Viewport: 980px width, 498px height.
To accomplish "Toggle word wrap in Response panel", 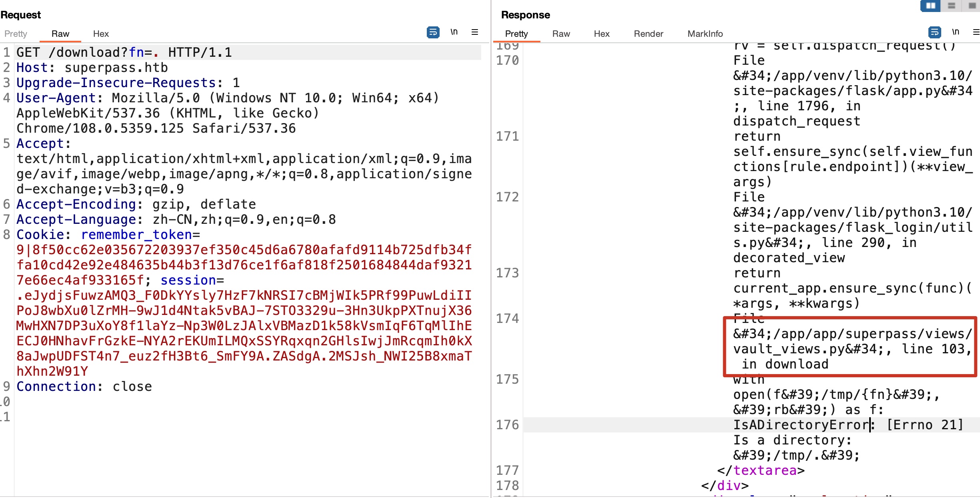I will tap(934, 32).
